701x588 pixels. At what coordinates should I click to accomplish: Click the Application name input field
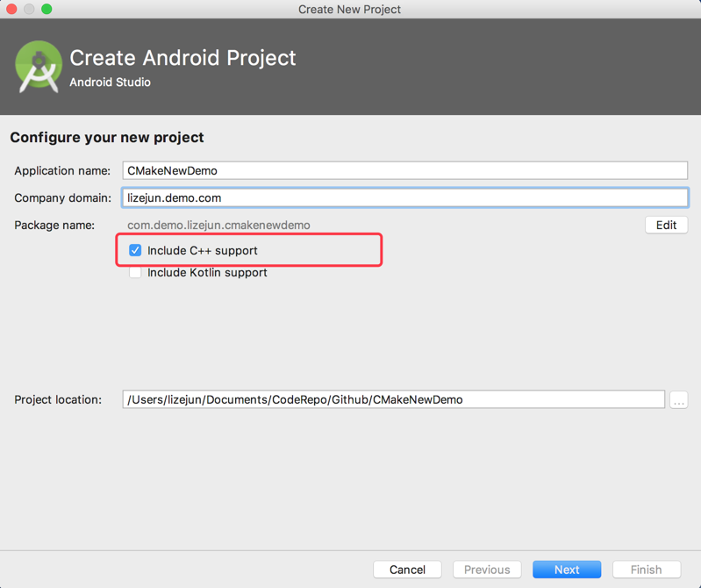(x=405, y=170)
